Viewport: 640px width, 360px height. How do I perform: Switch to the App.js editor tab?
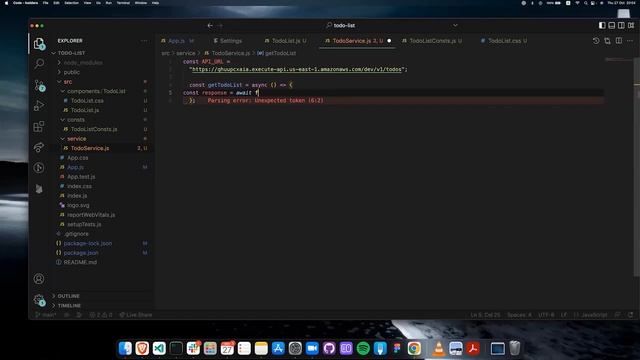pos(177,41)
